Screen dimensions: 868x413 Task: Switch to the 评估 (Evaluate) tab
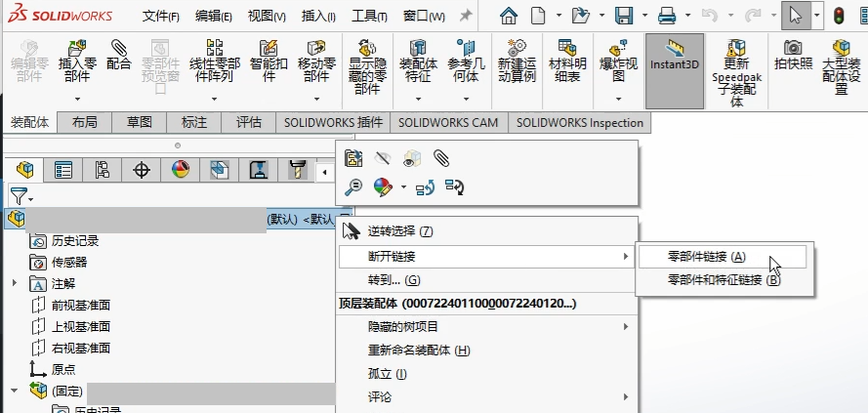tap(249, 122)
